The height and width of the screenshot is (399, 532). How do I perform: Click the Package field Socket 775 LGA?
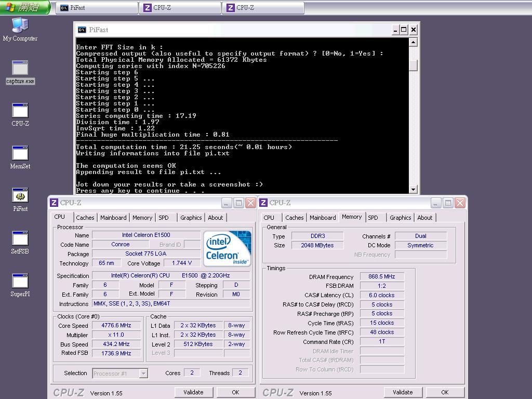pos(146,254)
